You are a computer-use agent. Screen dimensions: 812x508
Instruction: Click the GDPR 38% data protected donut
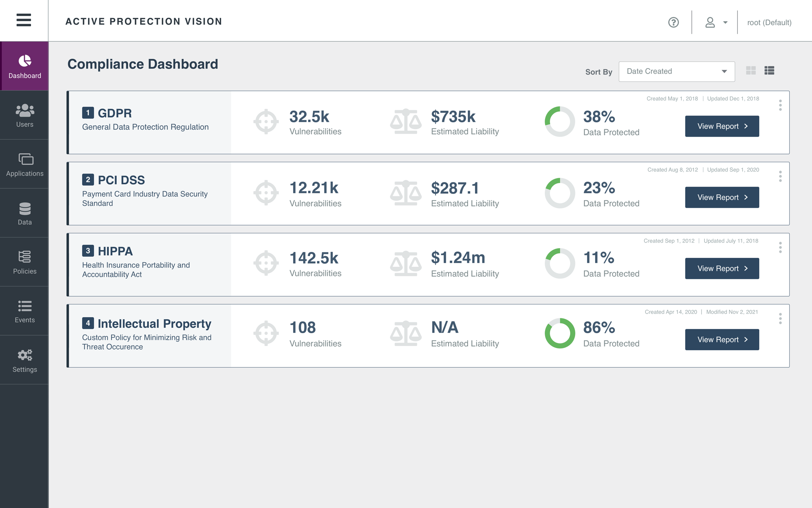tap(560, 121)
